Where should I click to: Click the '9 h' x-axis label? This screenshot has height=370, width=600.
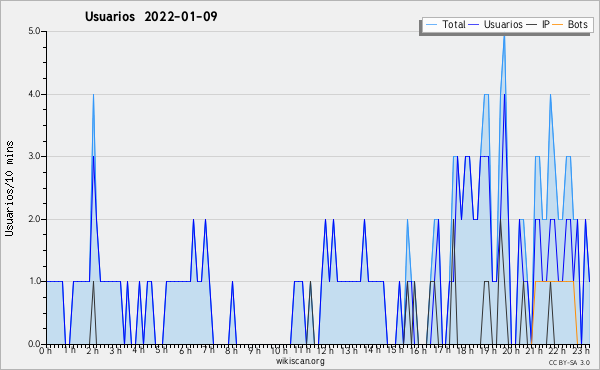click(254, 350)
